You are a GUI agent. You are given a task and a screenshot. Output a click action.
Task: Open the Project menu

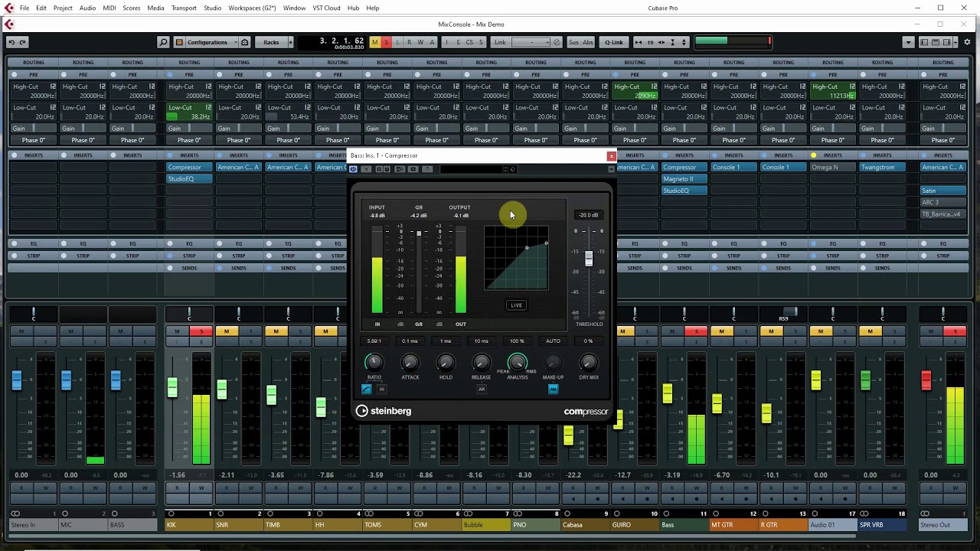point(63,8)
